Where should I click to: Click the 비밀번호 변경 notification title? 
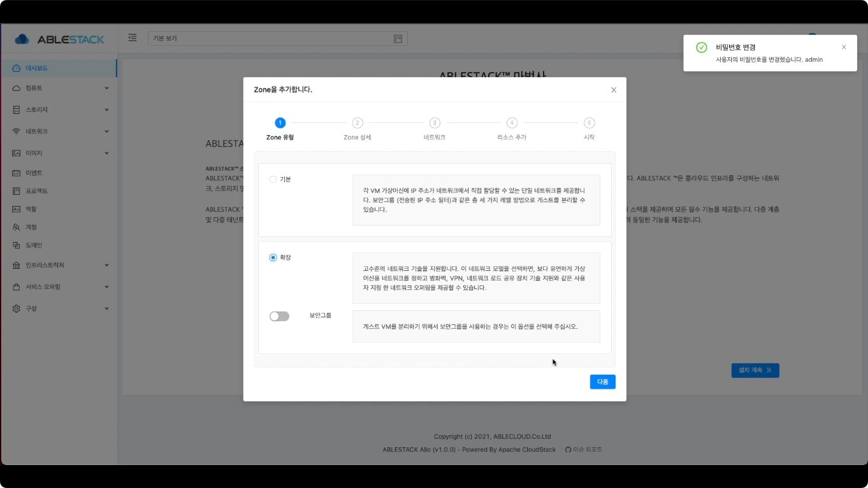coord(735,47)
